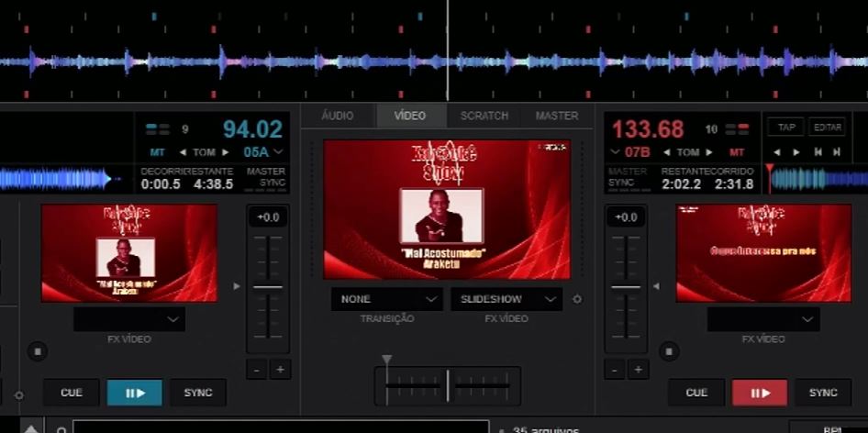
Task: Open video FX settings gear icon
Action: click(x=577, y=299)
